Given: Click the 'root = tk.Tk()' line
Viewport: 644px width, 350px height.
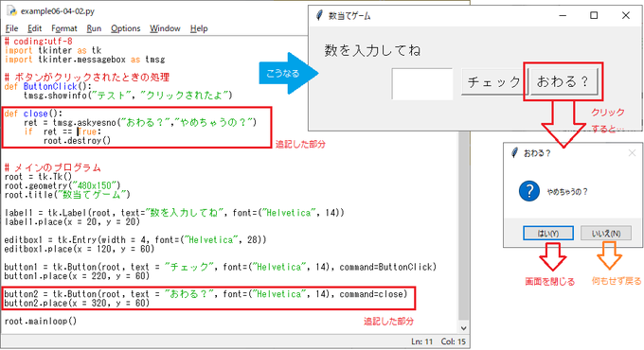Looking at the screenshot, I should click(38, 177).
